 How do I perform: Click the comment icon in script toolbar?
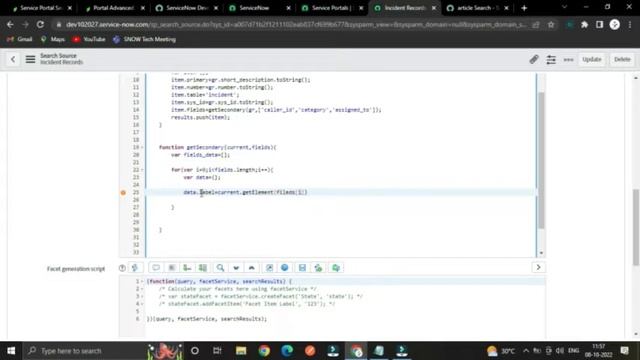(156, 268)
